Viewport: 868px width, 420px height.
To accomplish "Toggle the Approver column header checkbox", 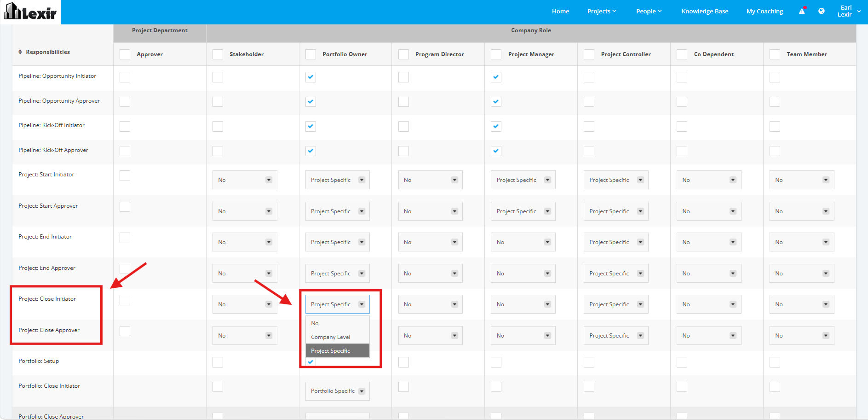I will [125, 54].
